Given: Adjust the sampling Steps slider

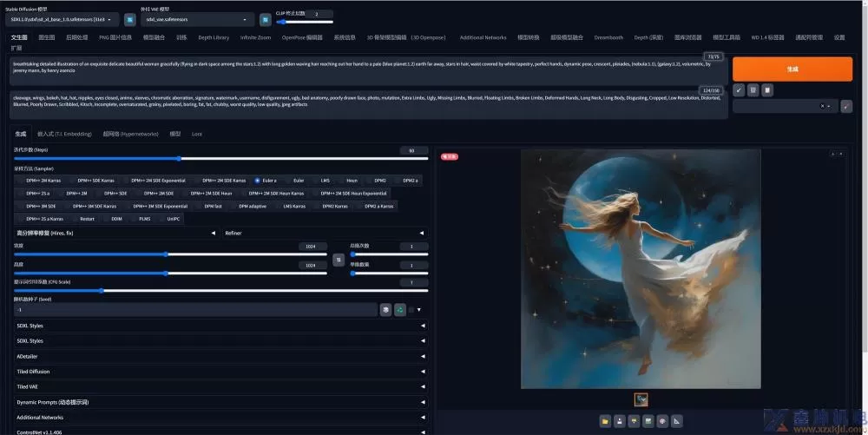Looking at the screenshot, I should click(x=179, y=159).
